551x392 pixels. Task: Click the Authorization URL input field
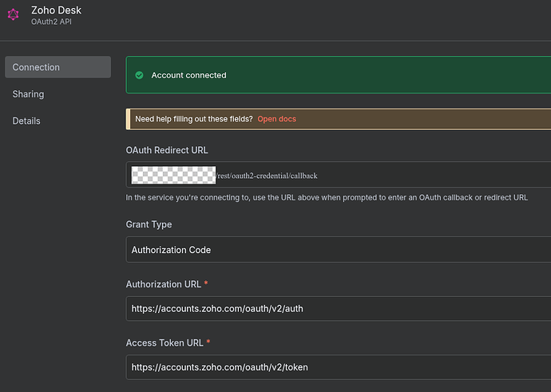[339, 308]
